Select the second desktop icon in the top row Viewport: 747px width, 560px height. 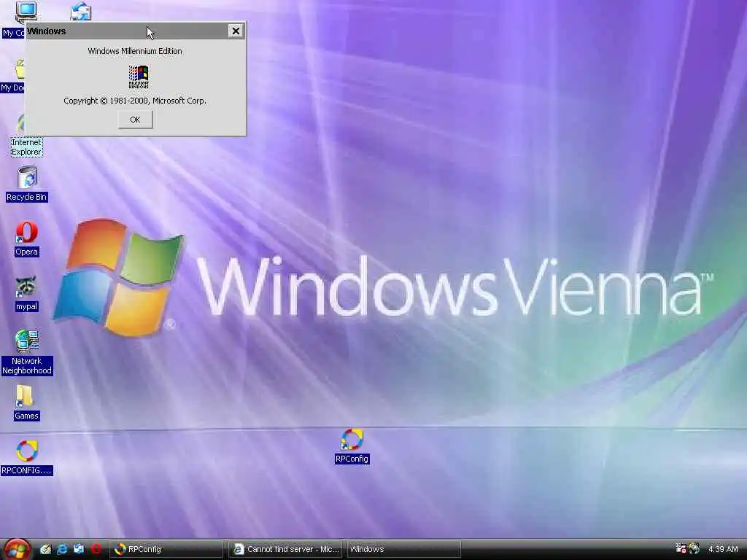click(x=81, y=12)
